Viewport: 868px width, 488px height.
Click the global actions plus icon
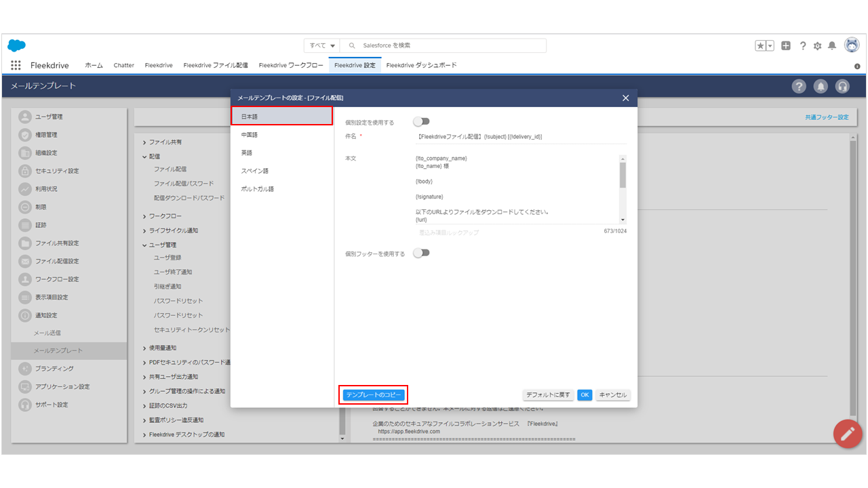[786, 45]
